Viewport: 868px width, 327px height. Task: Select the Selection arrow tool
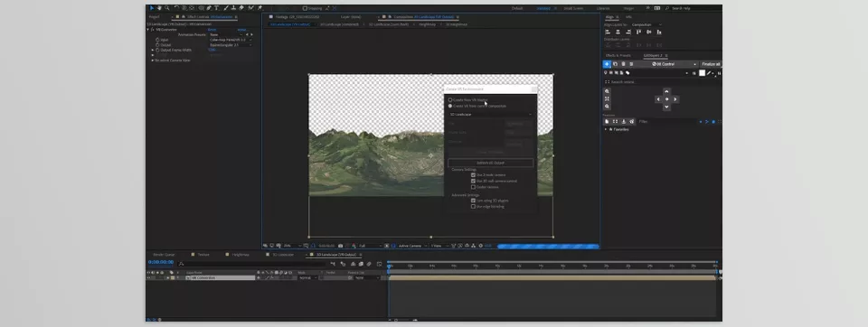[152, 8]
